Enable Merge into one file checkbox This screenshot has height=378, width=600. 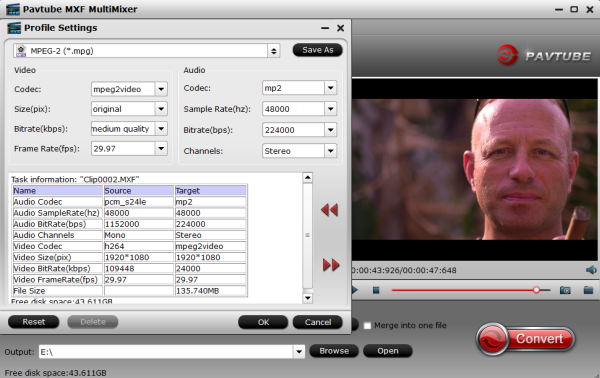(x=367, y=326)
